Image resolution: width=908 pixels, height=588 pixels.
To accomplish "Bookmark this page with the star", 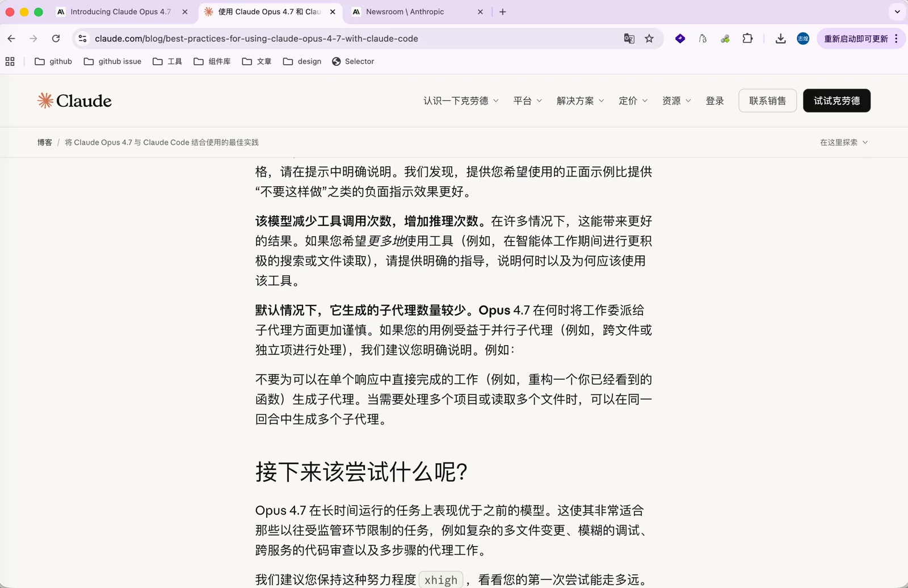I will pyautogui.click(x=649, y=39).
